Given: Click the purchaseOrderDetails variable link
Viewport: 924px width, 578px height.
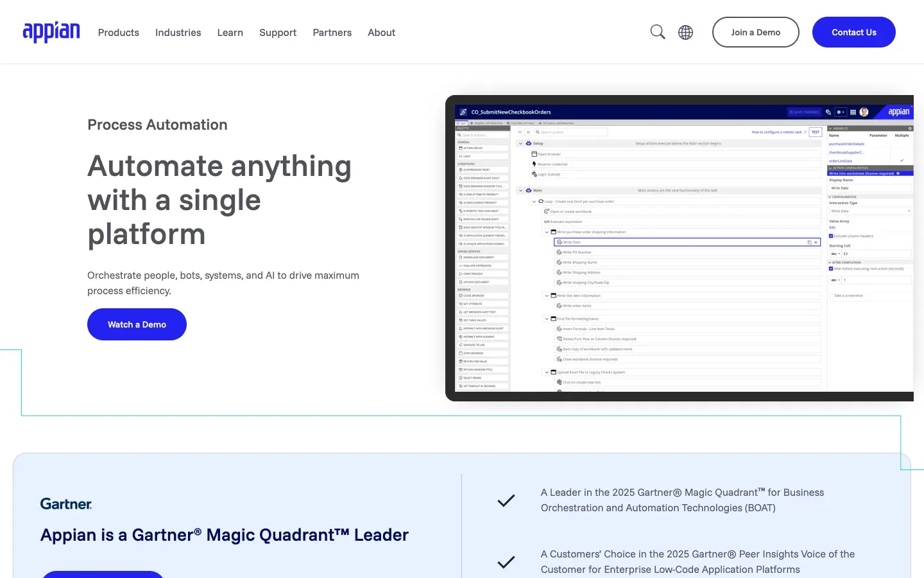Looking at the screenshot, I should click(x=846, y=144).
